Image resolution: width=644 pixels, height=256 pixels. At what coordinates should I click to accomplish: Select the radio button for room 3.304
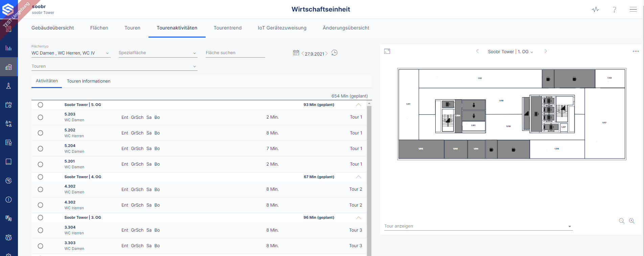tap(41, 230)
